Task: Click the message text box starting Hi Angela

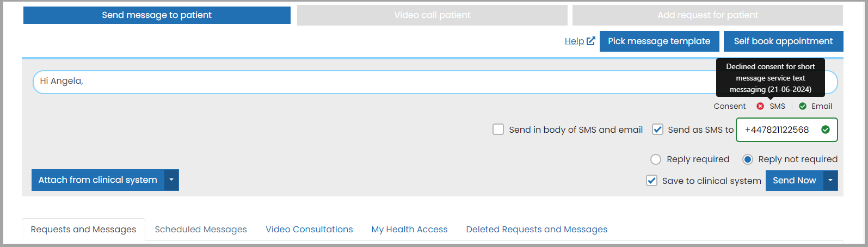Action: (375, 82)
